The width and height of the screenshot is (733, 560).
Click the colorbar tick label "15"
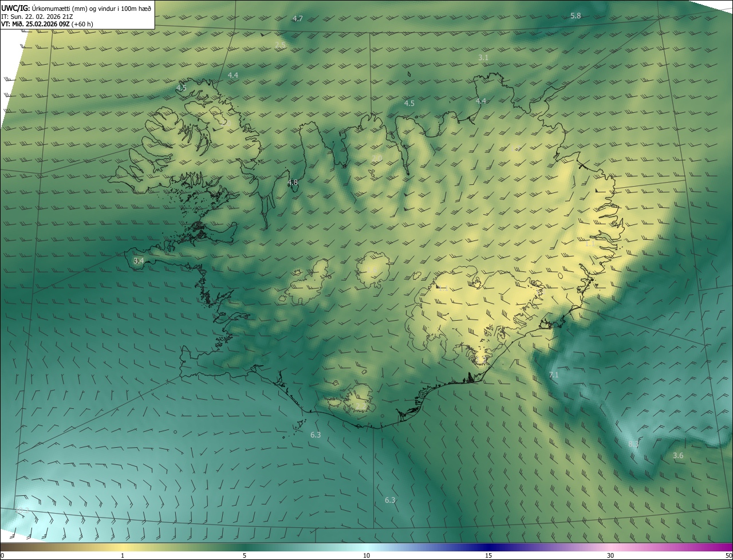click(488, 556)
